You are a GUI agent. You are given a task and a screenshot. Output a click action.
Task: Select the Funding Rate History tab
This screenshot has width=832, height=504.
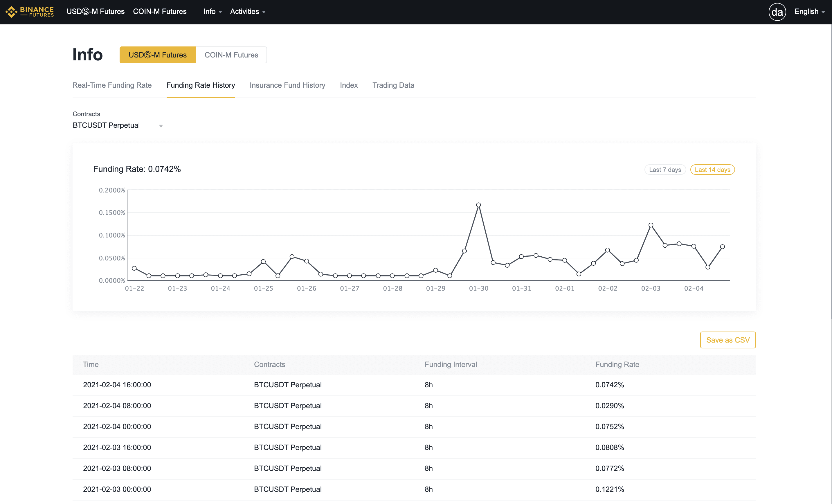pyautogui.click(x=201, y=85)
